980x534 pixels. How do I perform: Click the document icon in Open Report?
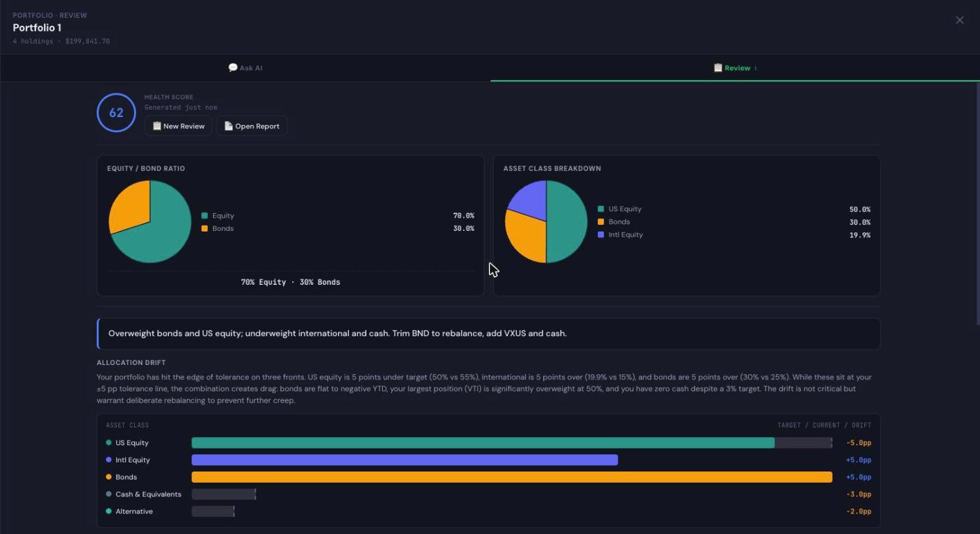pos(228,126)
